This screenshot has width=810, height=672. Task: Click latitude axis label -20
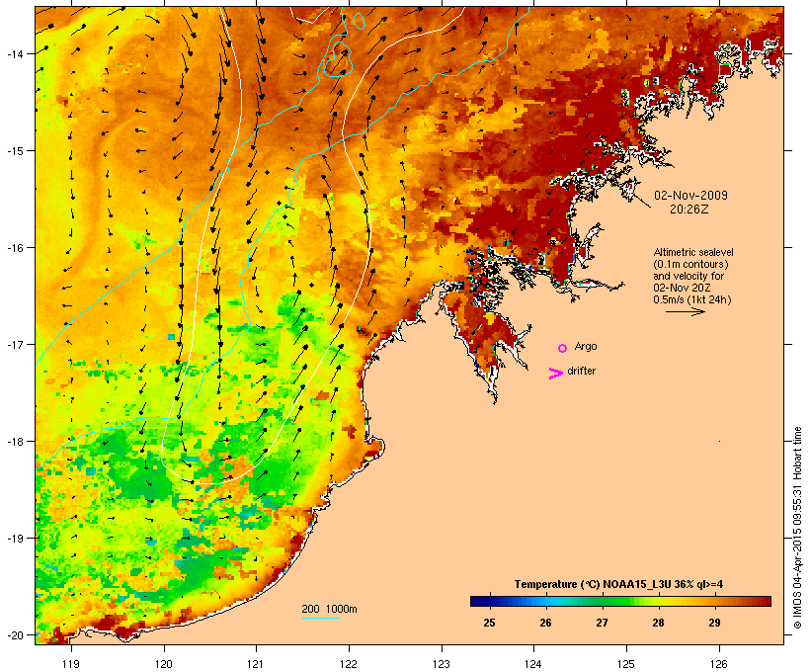click(14, 635)
